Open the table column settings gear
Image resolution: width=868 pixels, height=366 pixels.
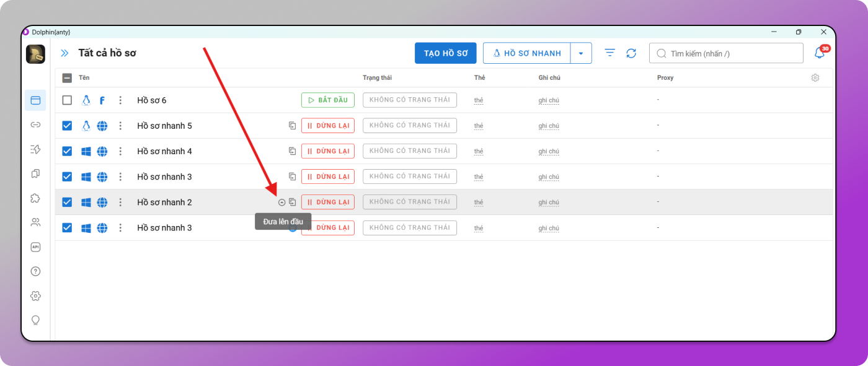pos(815,78)
